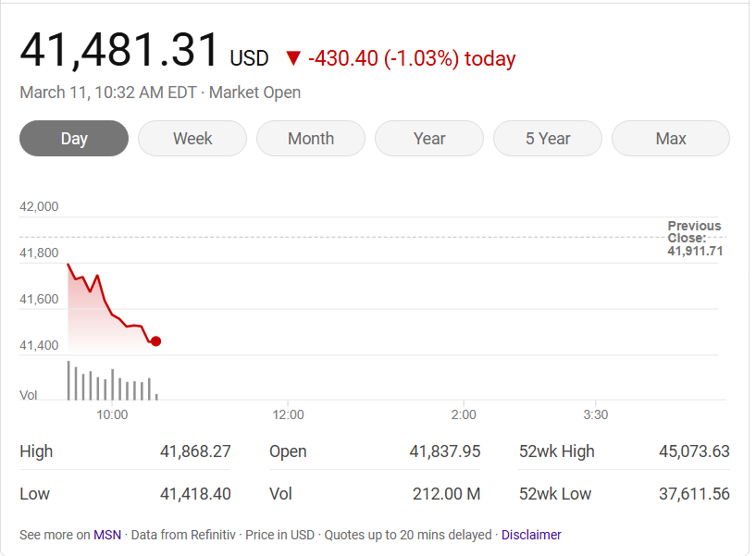Click the red current-price dot on chart

(155, 341)
